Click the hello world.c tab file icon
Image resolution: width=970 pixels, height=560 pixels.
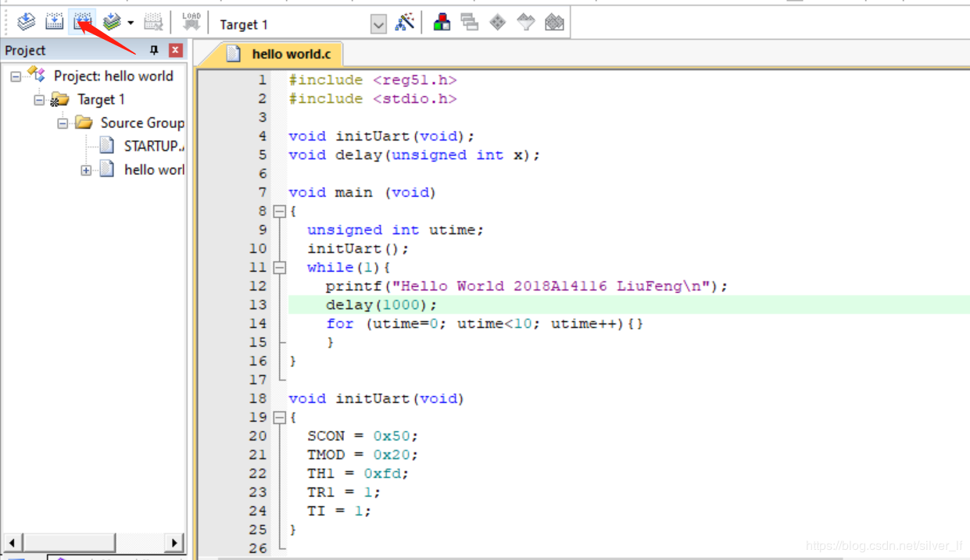tap(233, 53)
